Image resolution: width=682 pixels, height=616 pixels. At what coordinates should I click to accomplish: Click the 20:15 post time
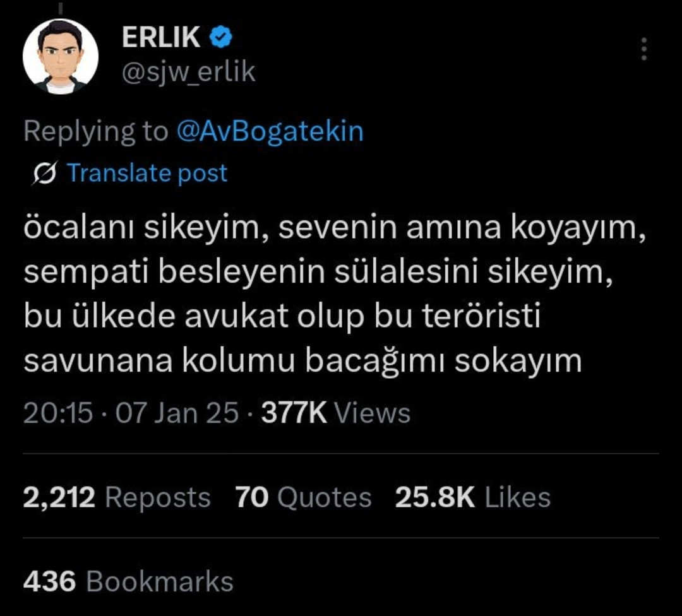[x=57, y=413]
